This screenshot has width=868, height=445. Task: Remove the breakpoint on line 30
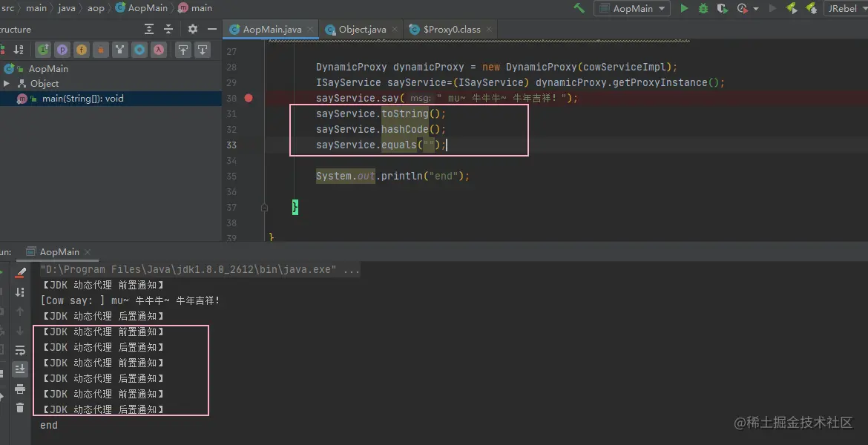[249, 98]
